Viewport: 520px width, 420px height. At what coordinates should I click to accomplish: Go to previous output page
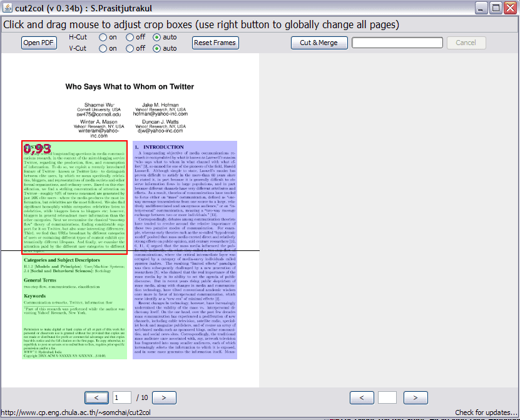362,397
